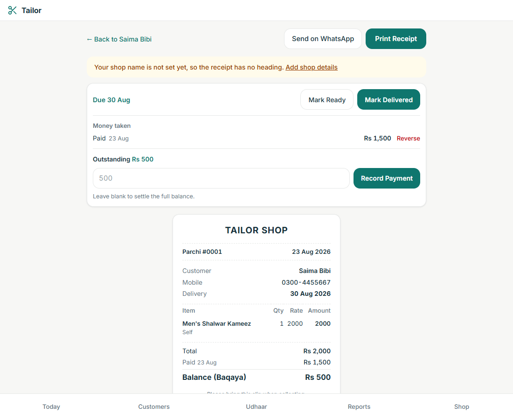Click the Due 30 Aug label
The height and width of the screenshot is (420, 513).
click(x=111, y=100)
